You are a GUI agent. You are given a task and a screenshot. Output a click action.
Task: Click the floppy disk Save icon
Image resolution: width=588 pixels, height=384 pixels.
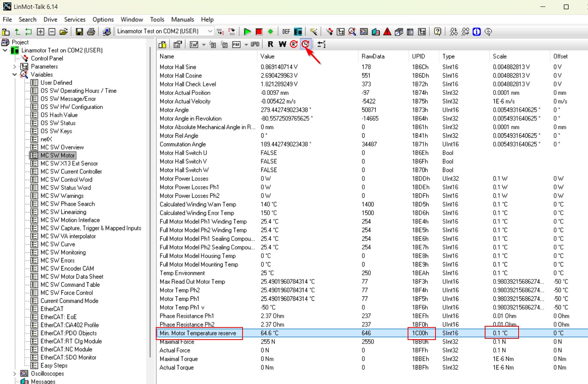tap(80, 31)
